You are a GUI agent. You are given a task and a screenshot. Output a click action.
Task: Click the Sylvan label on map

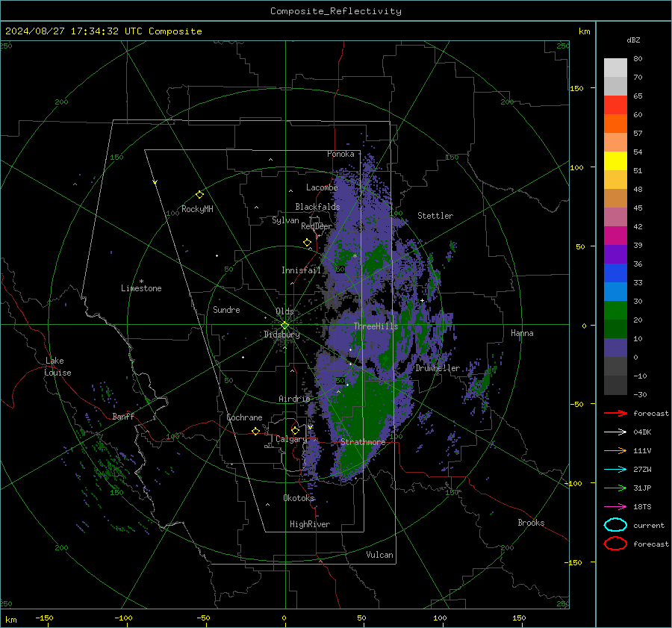(x=285, y=220)
